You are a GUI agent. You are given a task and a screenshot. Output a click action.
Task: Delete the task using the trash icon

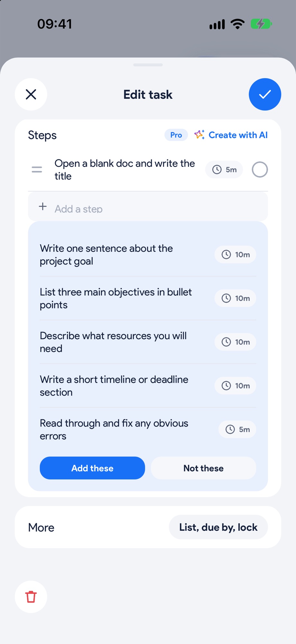click(31, 597)
